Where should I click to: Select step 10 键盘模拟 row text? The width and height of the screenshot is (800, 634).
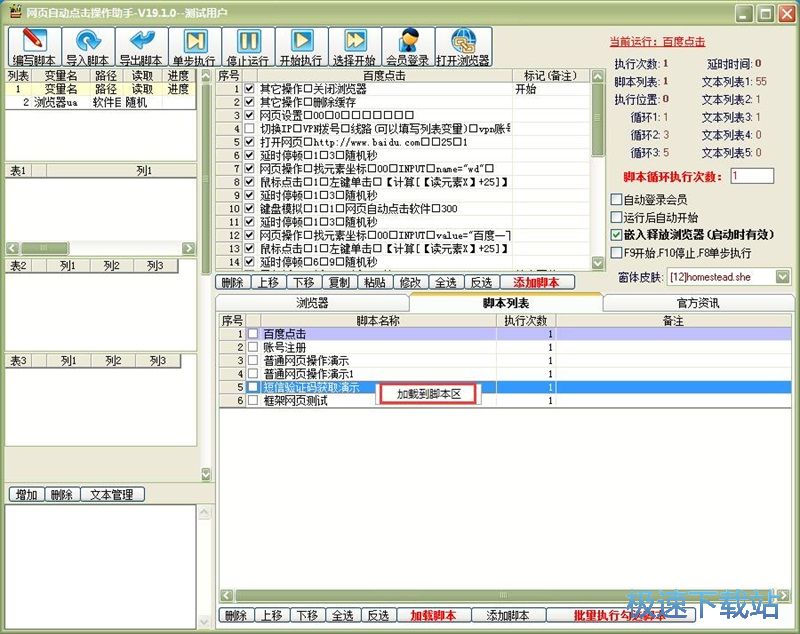359,208
